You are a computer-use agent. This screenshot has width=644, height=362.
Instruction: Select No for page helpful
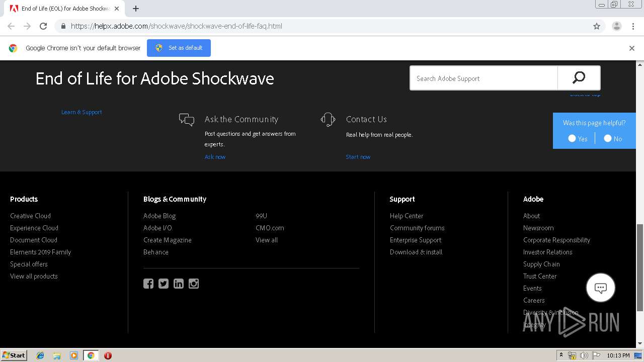click(x=608, y=138)
